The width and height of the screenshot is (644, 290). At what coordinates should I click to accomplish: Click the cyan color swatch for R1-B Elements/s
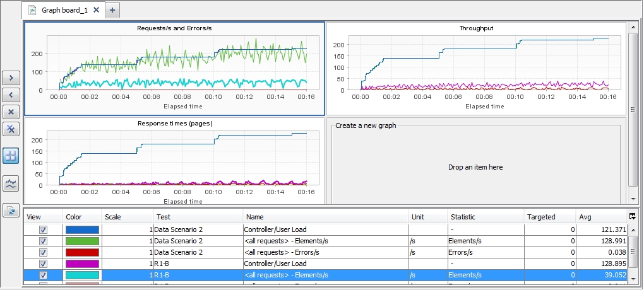82,275
